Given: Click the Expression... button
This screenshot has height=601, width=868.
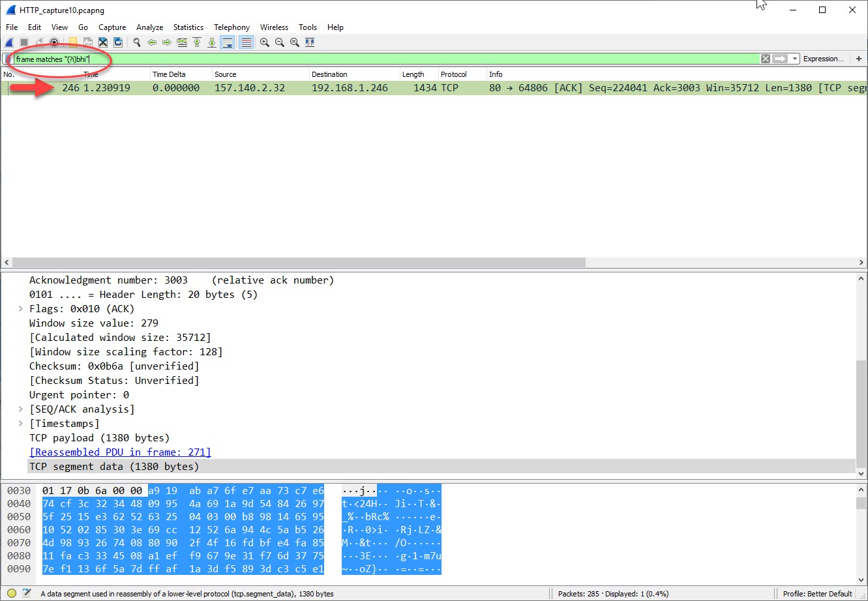Looking at the screenshot, I should pos(823,59).
